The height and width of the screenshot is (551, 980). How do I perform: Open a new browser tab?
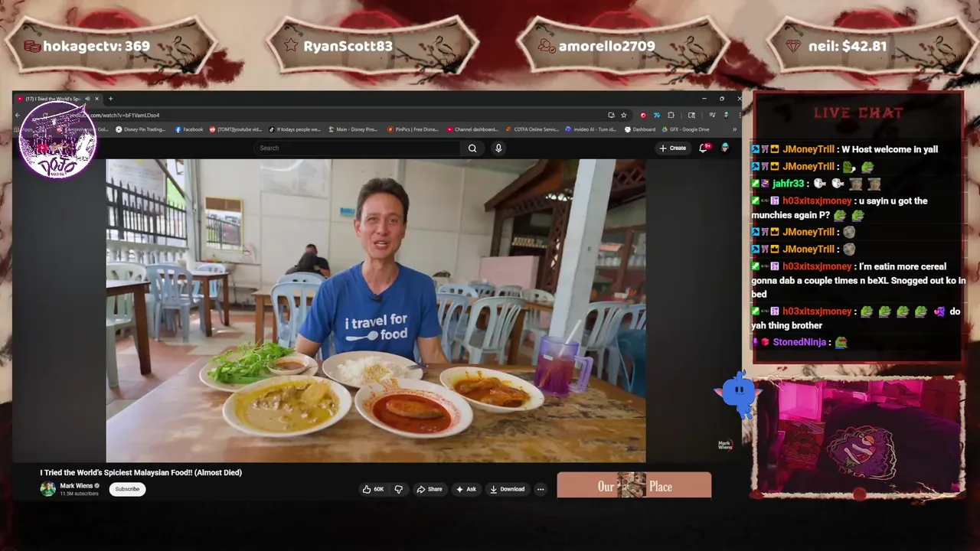(110, 99)
